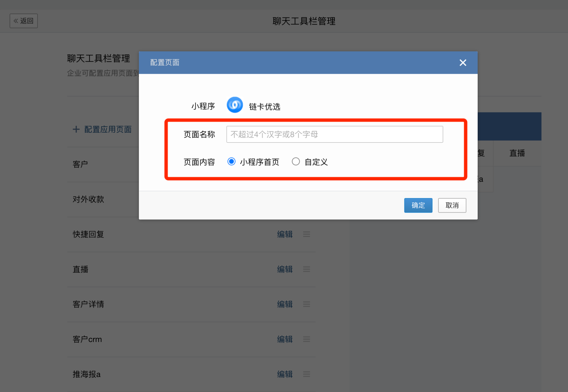The image size is (568, 392).
Task: Edit the 客户详情 entry
Action: 285,304
